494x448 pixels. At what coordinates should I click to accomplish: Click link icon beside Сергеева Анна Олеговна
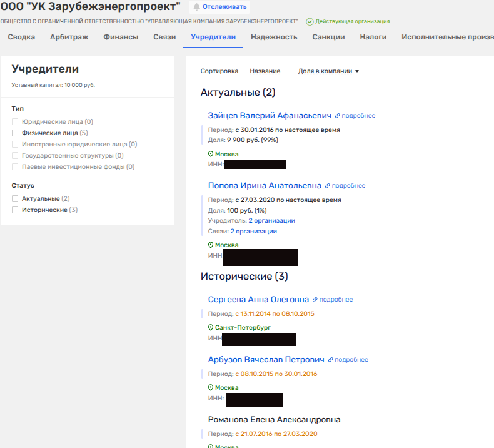pyautogui.click(x=315, y=300)
